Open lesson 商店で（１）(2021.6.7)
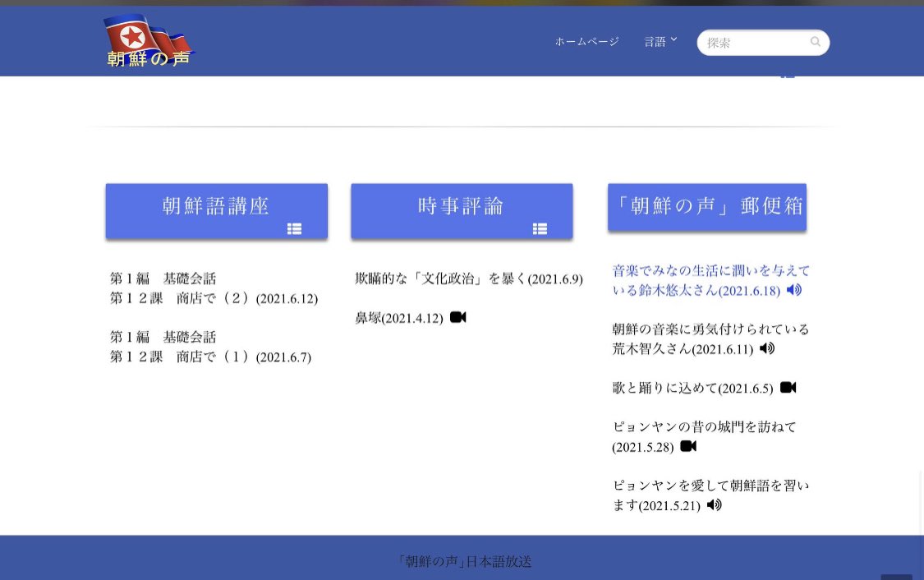Viewport: 924px width, 580px height. 210,357
